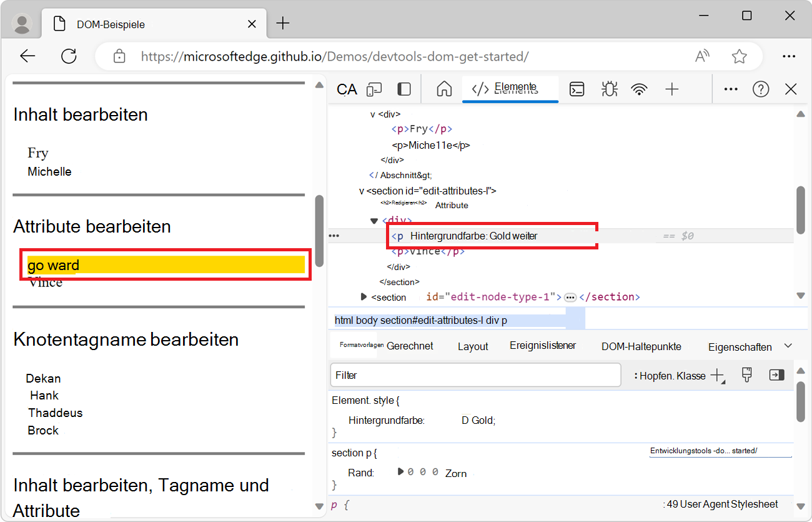Select the Elemente tab
The width and height of the screenshot is (812, 522).
click(x=510, y=88)
